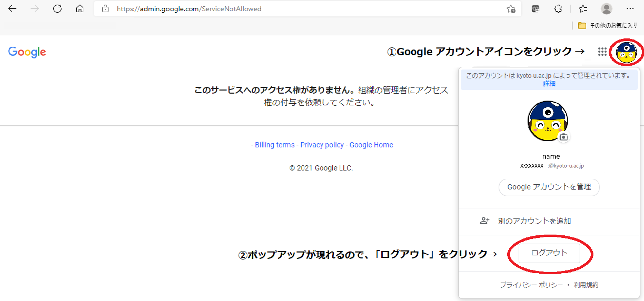This screenshot has width=644, height=301.
Task: Click Google アカウントを管理 button
Action: click(x=549, y=187)
